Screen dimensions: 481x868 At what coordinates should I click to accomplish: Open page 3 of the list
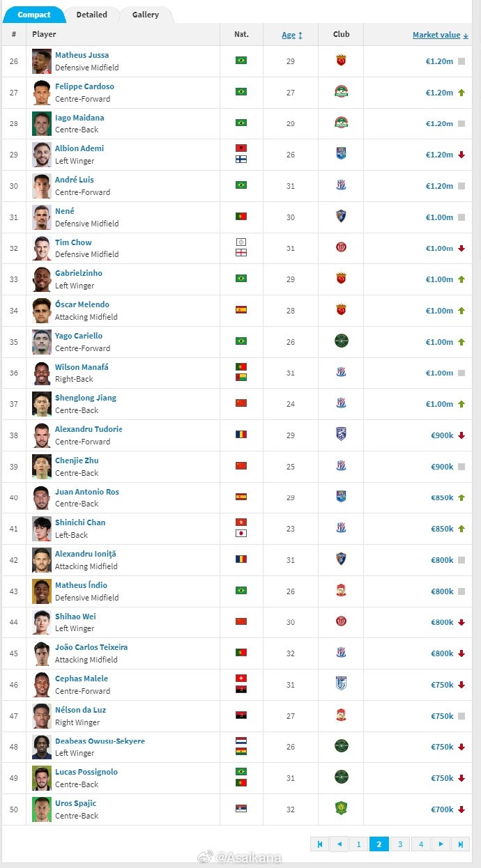399,844
